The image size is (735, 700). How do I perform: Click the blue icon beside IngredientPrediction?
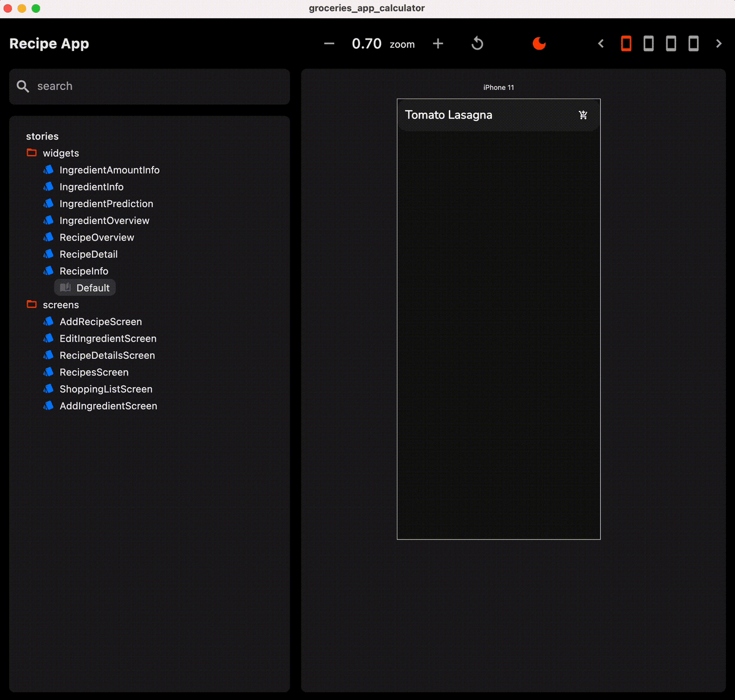48,203
